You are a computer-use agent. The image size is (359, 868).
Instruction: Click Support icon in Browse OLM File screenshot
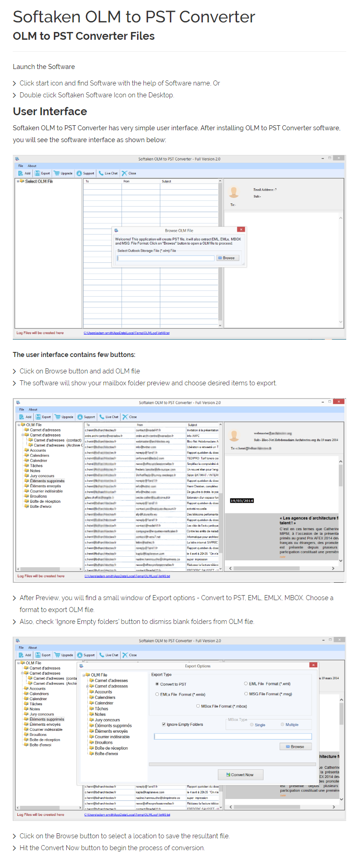[x=79, y=173]
